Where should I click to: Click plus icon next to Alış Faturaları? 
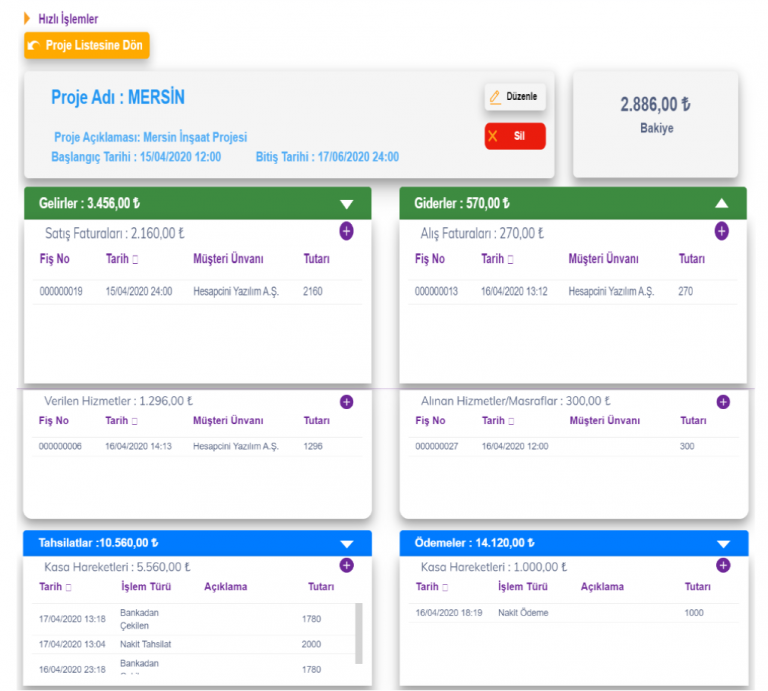tap(721, 231)
